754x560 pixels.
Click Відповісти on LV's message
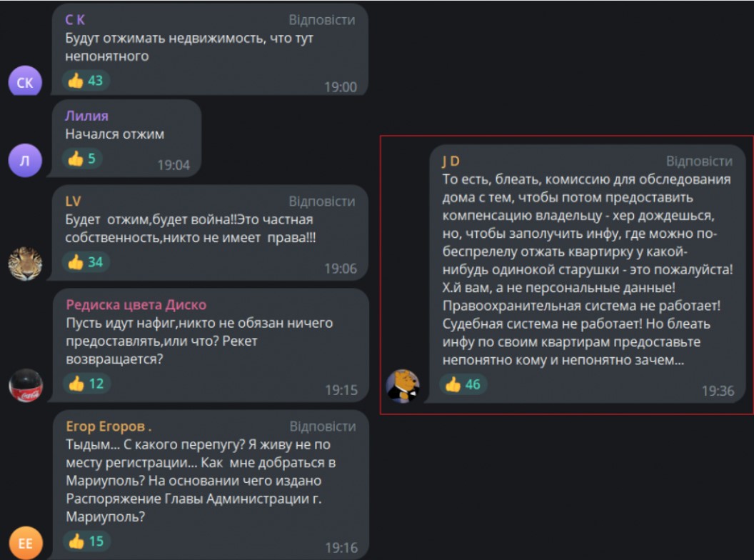(x=321, y=201)
